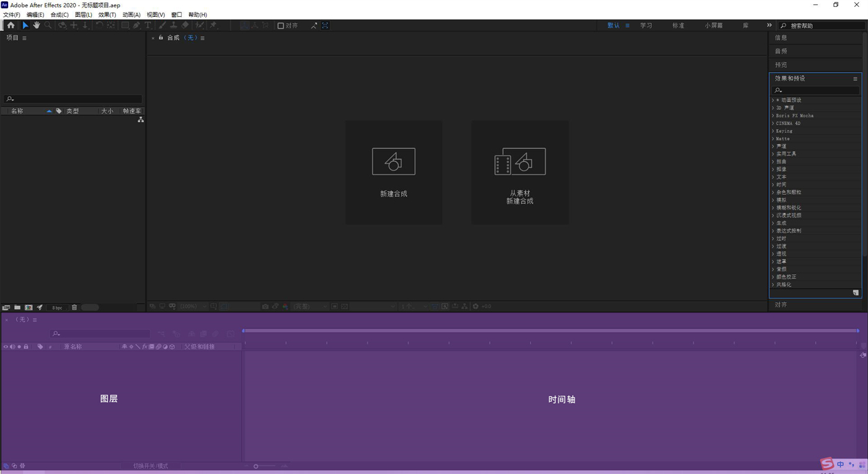This screenshot has width=868, height=474.
Task: Toggle the 切换开关/模式 switch button
Action: 151,466
